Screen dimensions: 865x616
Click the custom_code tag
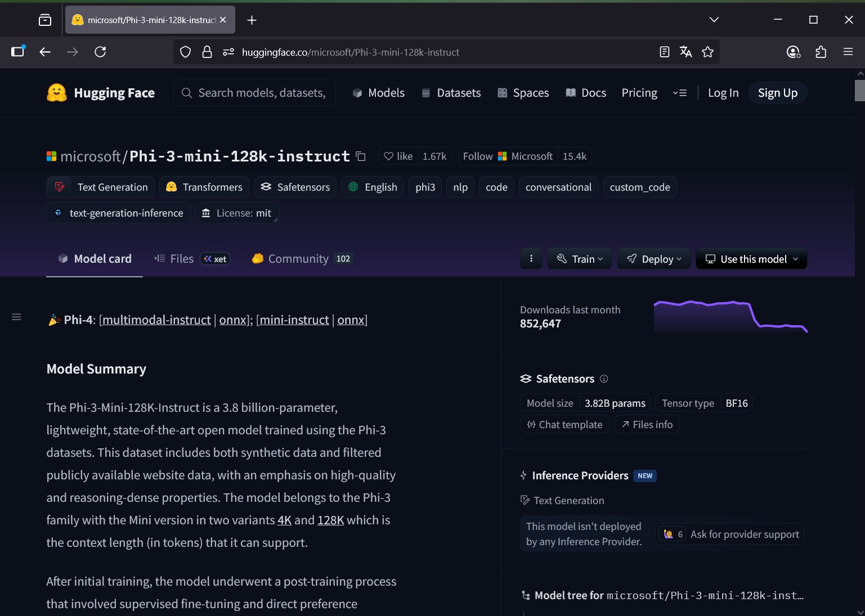coord(640,187)
